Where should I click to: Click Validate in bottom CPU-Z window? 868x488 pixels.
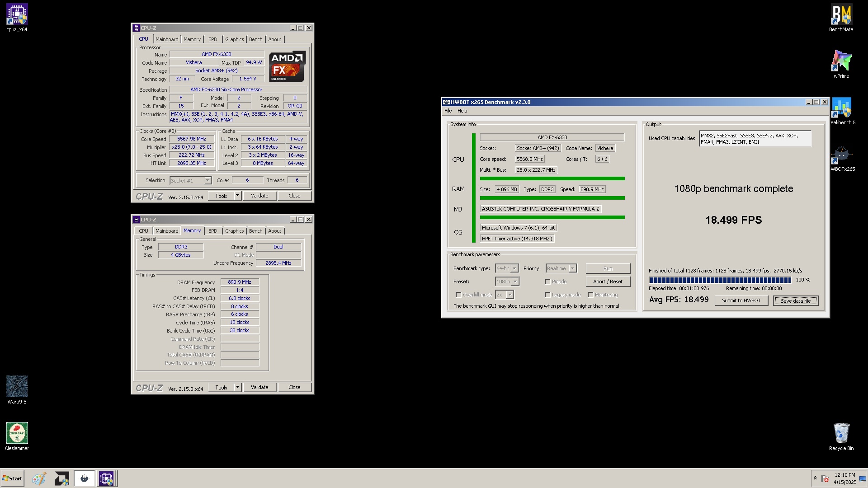pyautogui.click(x=259, y=387)
